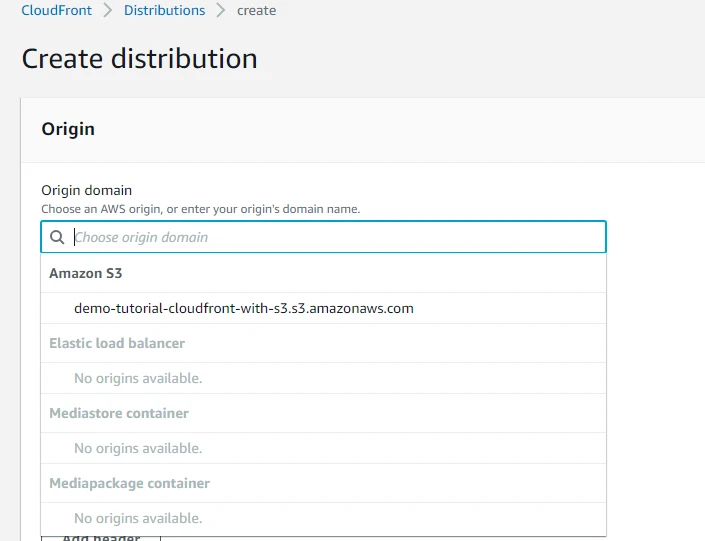Click the Origin section heading
This screenshot has width=705, height=541.
pyautogui.click(x=68, y=129)
